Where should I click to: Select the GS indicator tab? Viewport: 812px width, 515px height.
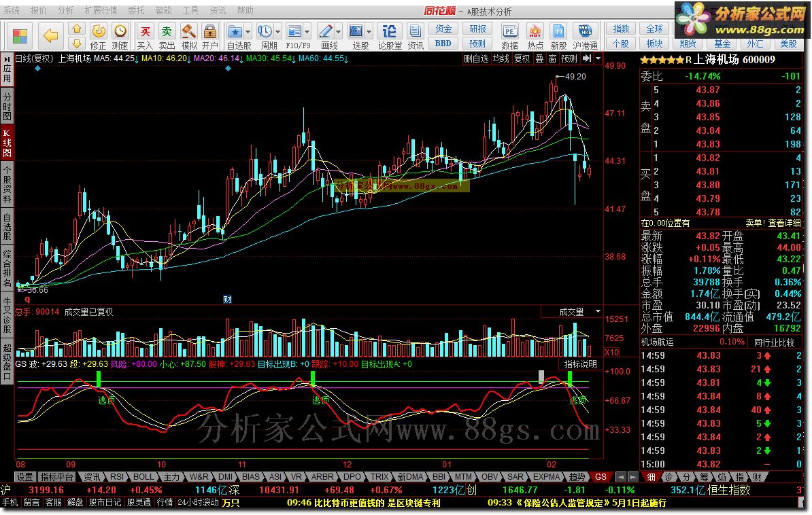click(600, 477)
